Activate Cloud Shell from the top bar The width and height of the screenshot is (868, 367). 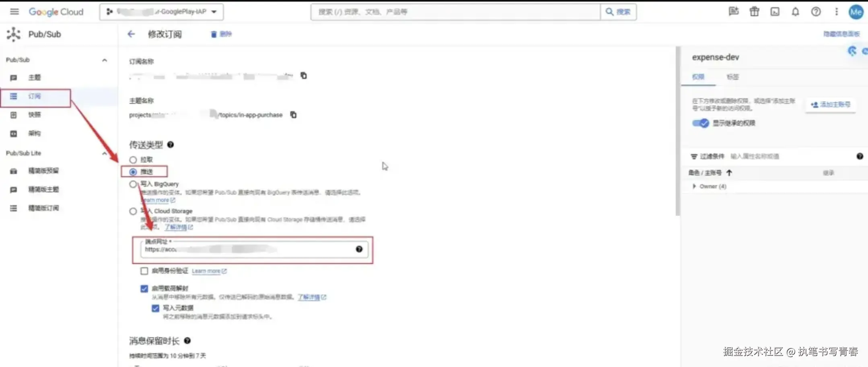775,12
